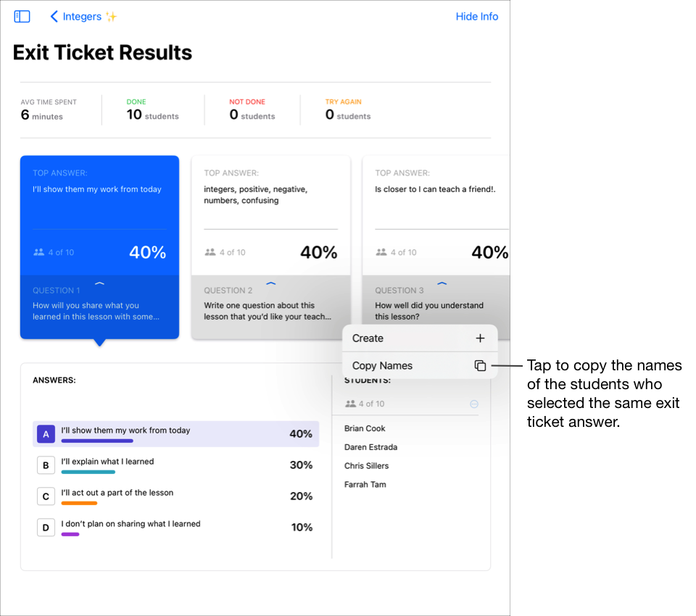696x616 pixels.
Task: Select answer C letter badge
Action: [46, 496]
